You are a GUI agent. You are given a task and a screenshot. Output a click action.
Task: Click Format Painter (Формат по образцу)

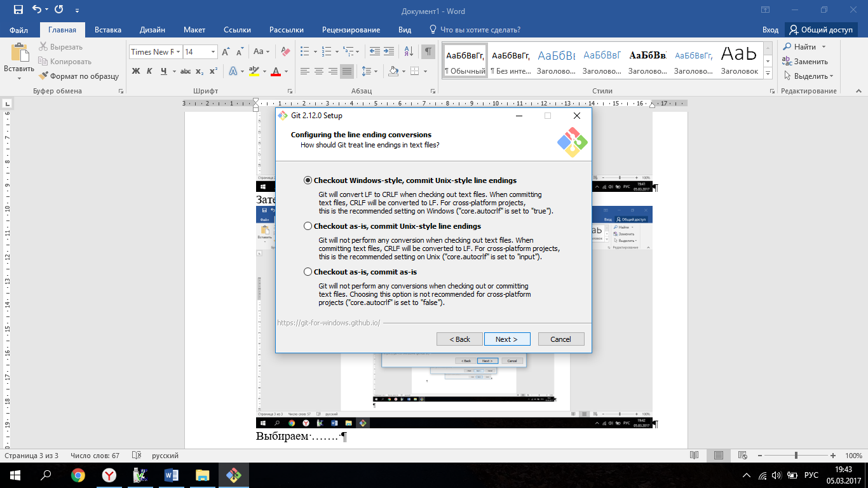pos(79,76)
